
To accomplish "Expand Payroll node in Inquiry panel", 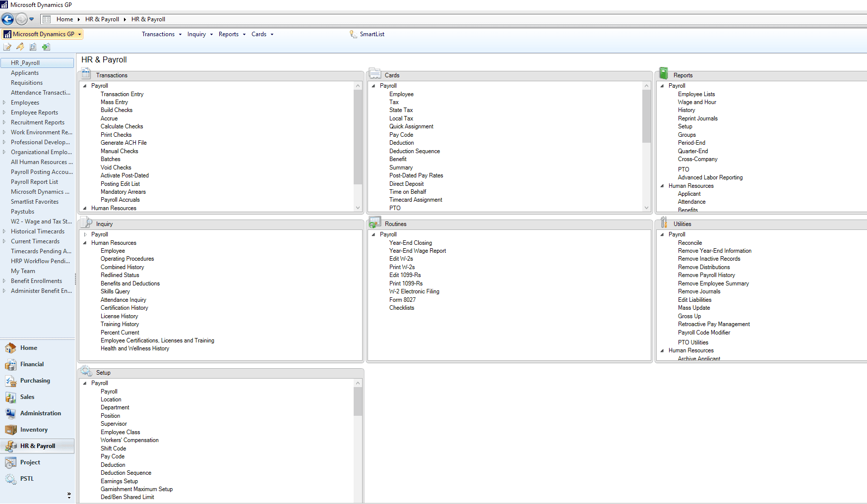I will [x=85, y=234].
